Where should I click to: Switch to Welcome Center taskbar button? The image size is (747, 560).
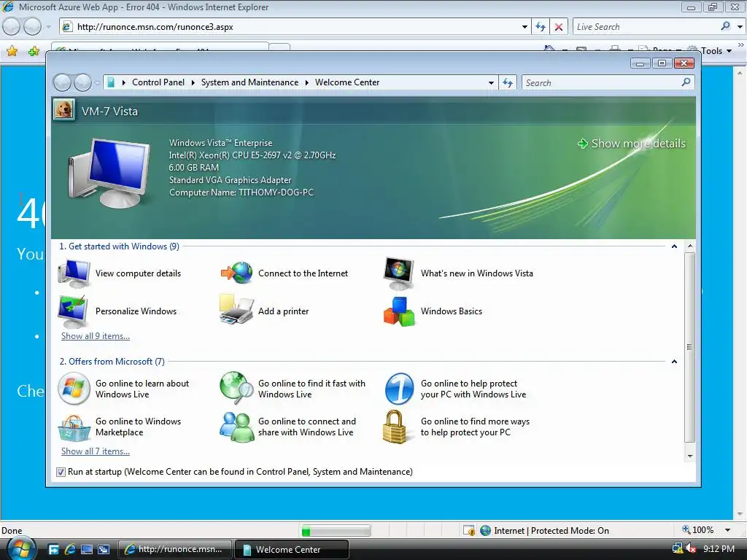pos(292,549)
